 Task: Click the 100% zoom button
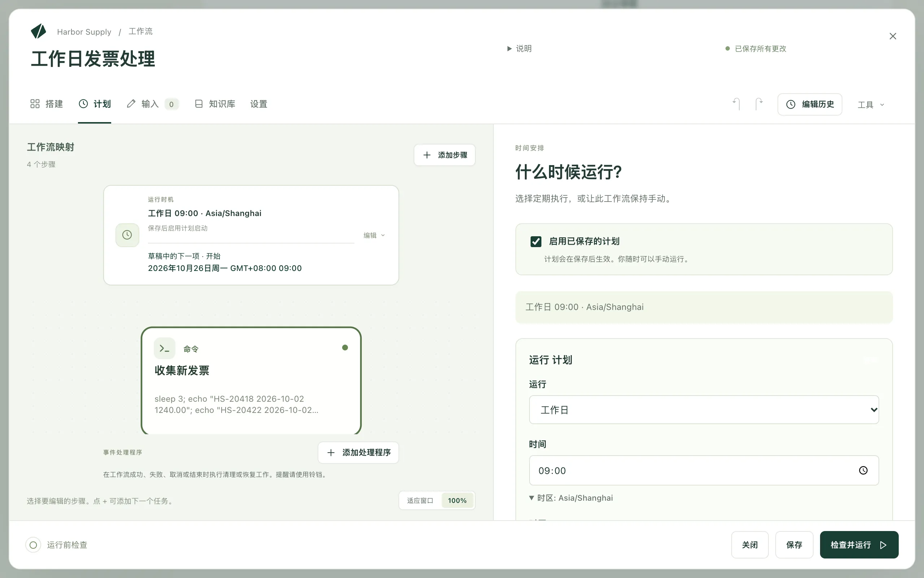(457, 500)
